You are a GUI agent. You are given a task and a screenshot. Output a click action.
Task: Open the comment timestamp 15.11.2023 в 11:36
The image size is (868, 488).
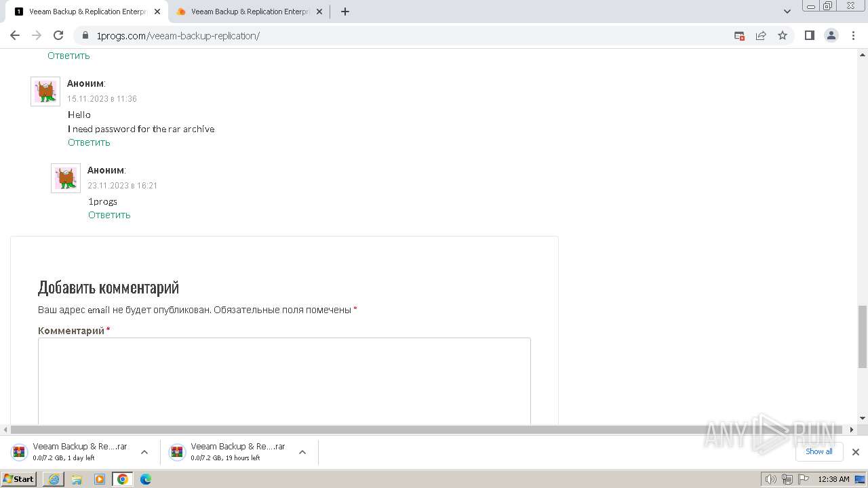(x=102, y=99)
